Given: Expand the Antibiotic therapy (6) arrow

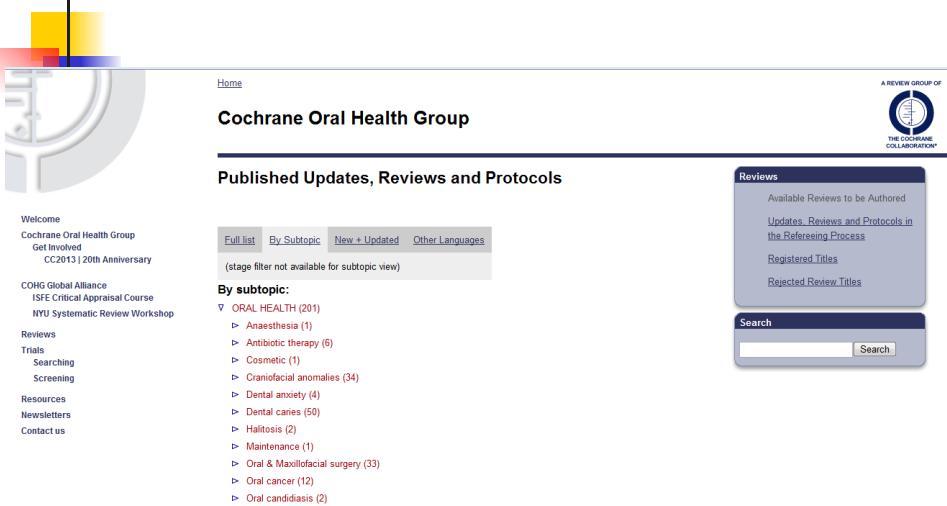Looking at the screenshot, I should [x=236, y=343].
